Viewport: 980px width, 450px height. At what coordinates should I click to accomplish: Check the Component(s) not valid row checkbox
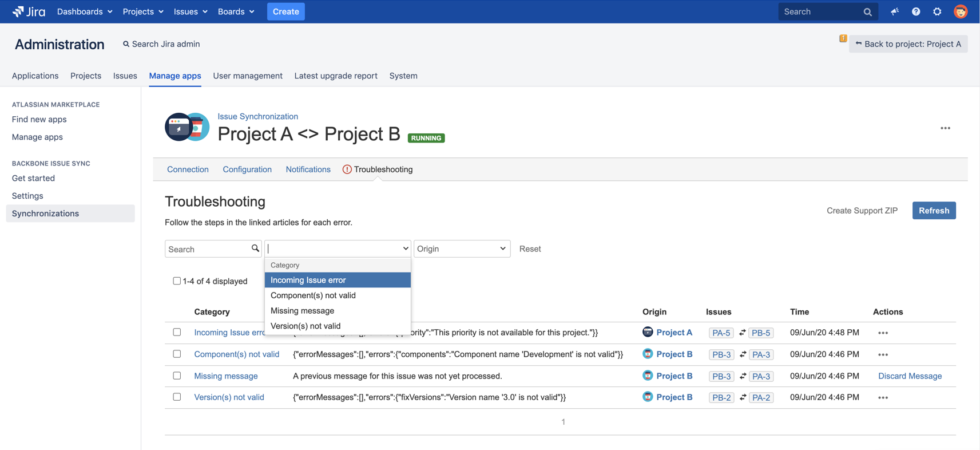click(177, 354)
